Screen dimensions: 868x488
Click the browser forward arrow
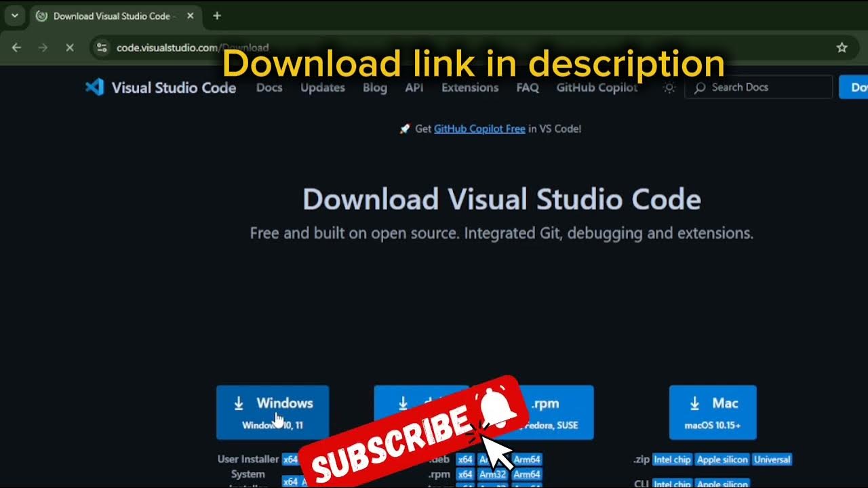43,47
